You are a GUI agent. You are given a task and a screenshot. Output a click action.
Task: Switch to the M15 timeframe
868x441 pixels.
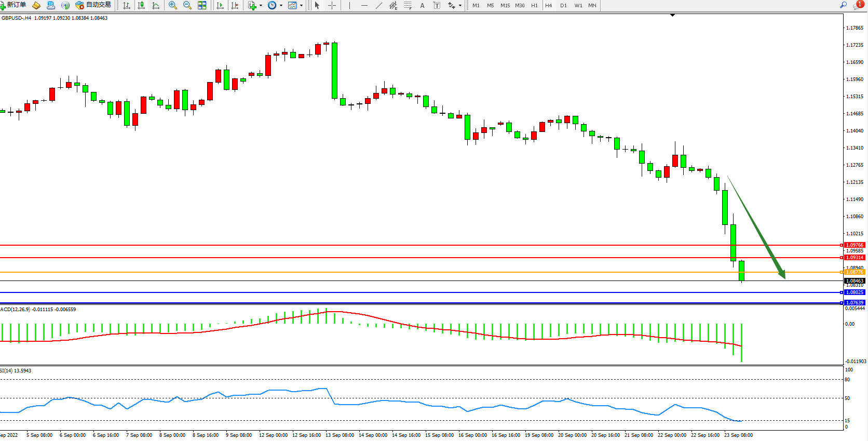[x=505, y=5]
